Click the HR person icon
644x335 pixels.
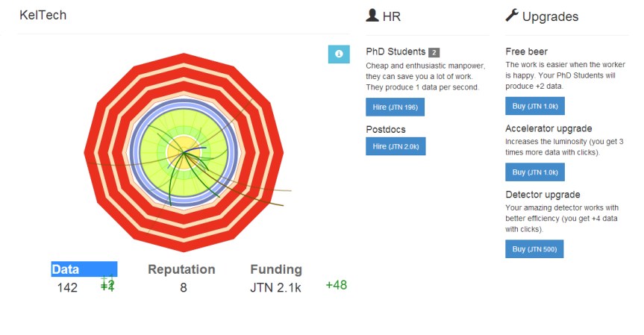372,16
